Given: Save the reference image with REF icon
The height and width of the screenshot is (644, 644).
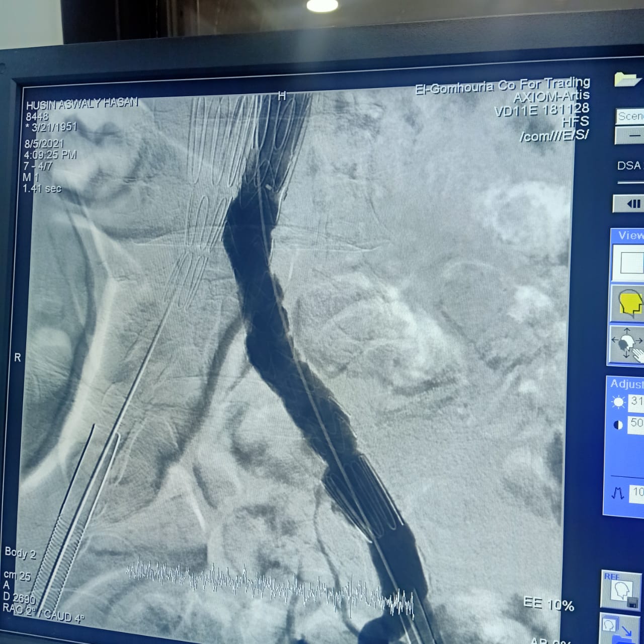Looking at the screenshot, I should tap(621, 590).
